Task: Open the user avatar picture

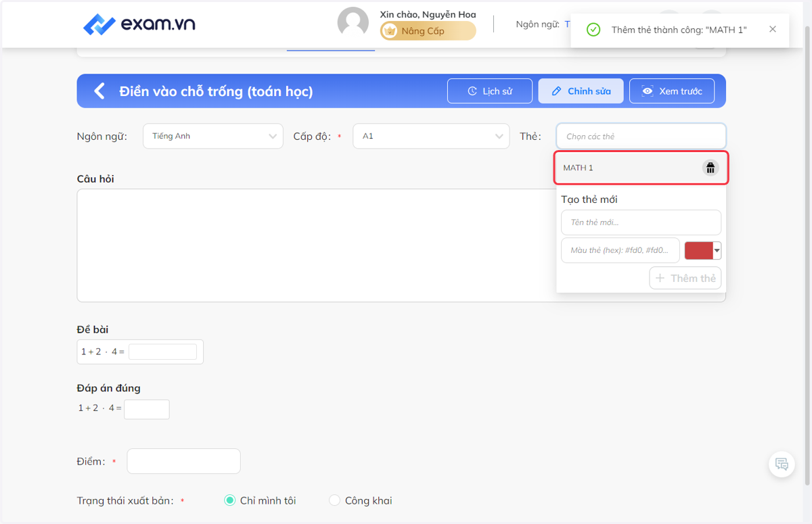Action: (353, 23)
